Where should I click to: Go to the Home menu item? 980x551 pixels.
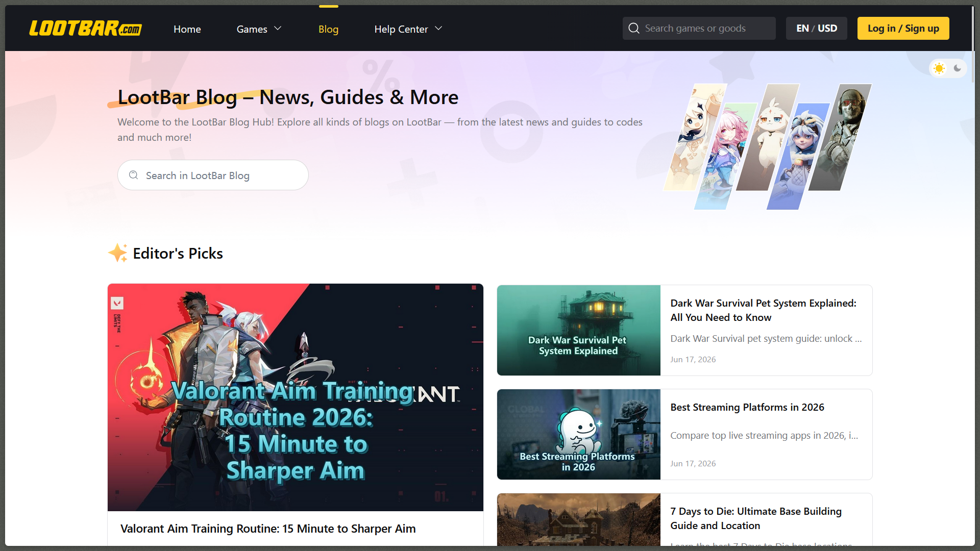[x=187, y=29]
